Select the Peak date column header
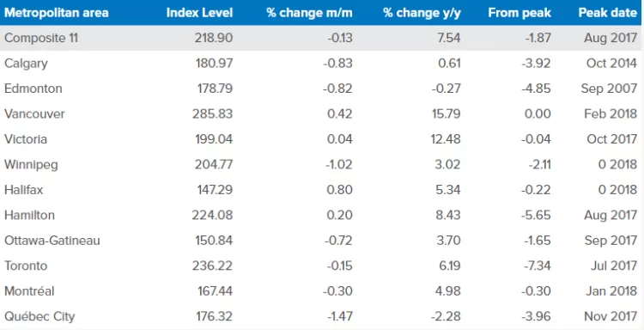This screenshot has width=644, height=330. coord(607,13)
